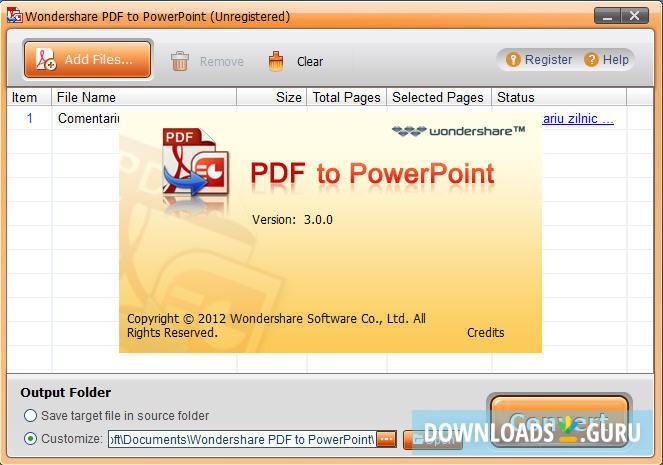This screenshot has height=465, width=663.
Task: Click the Selected Pages column header
Action: (x=439, y=97)
